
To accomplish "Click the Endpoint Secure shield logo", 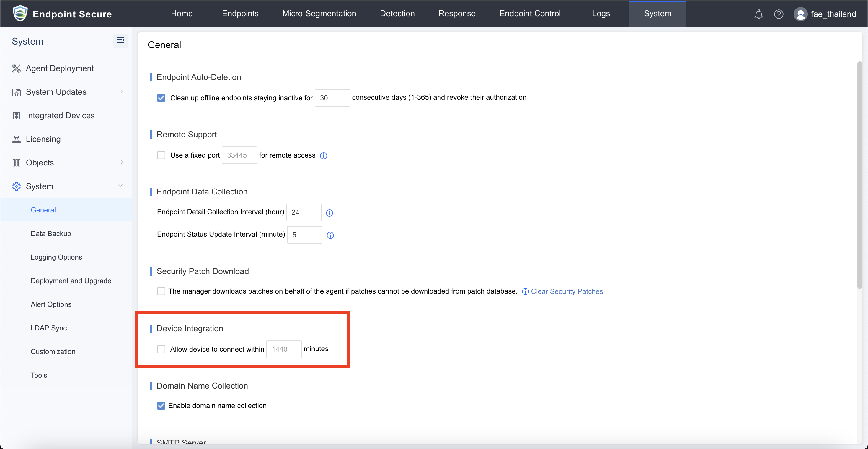I will [20, 14].
